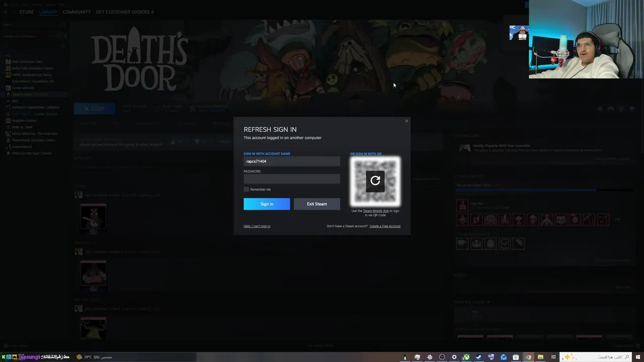
Task: Open Google Chrome from the taskbar
Action: coord(528,357)
